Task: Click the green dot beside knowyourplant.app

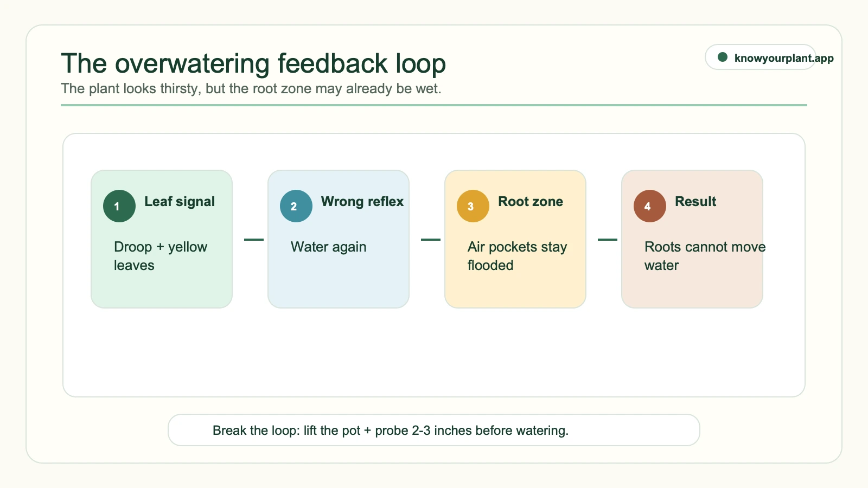Action: [x=723, y=57]
